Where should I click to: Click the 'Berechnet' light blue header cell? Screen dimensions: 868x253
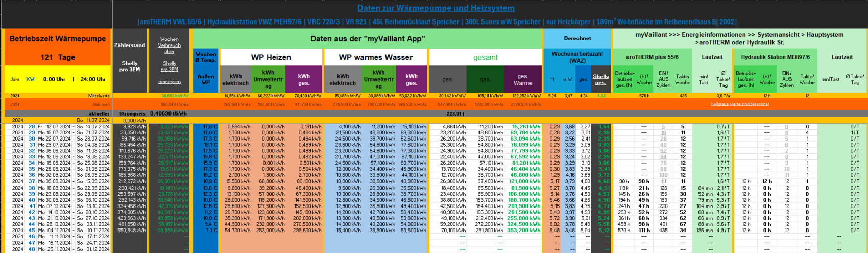pyautogui.click(x=577, y=38)
